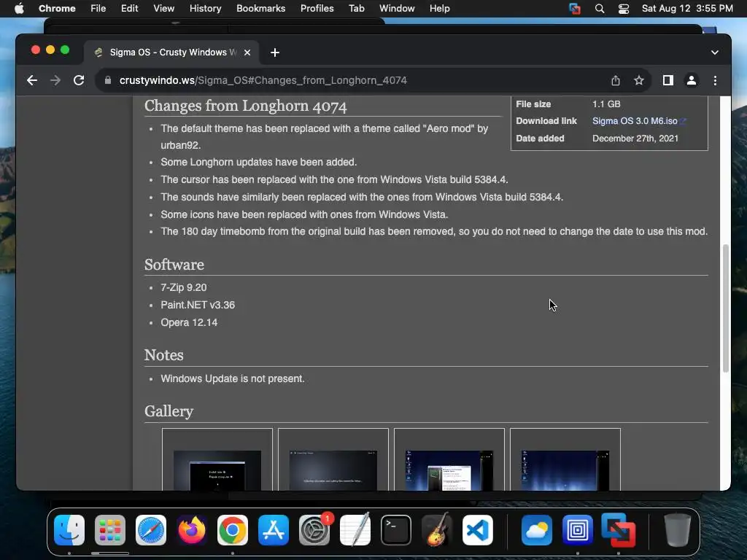Click the date and time display
This screenshot has width=747, height=560.
[x=687, y=9]
